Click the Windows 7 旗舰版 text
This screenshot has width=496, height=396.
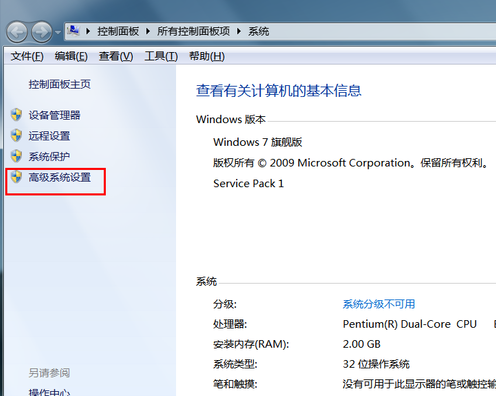coord(258,142)
